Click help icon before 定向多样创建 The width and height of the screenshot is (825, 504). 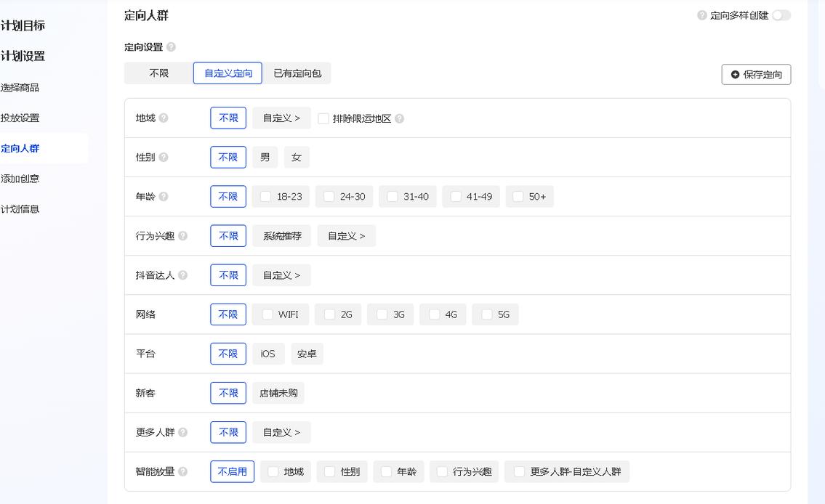click(x=702, y=15)
